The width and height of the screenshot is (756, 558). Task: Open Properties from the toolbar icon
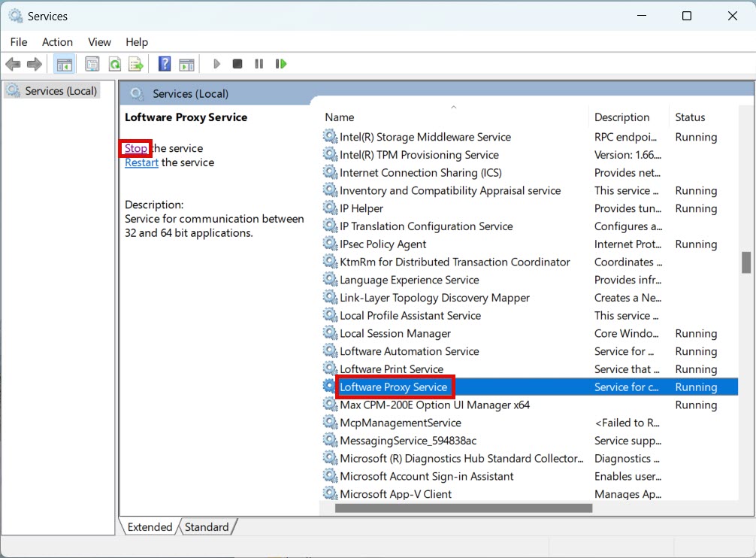[92, 64]
